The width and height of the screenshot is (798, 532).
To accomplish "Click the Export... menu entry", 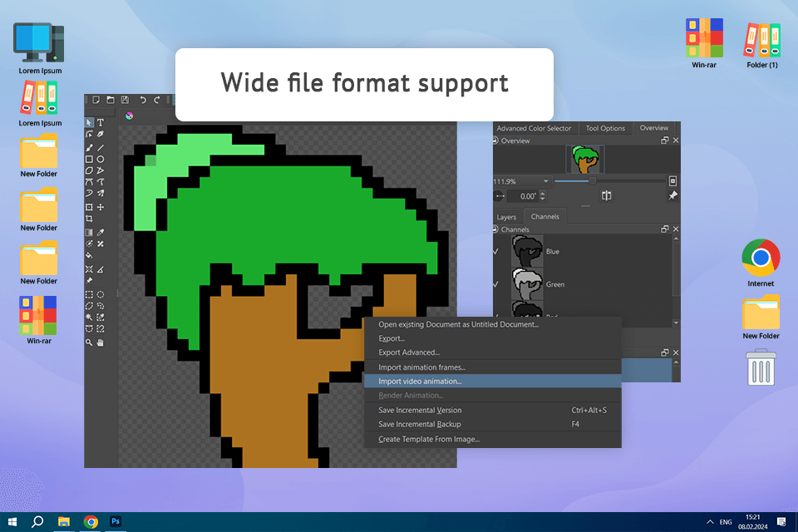I will (x=493, y=338).
